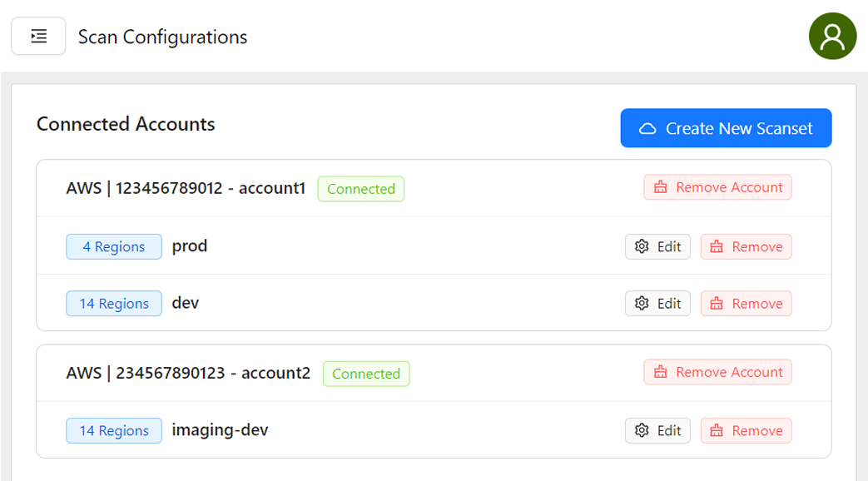
Task: Click gear icon for prod scanset
Action: (x=642, y=247)
